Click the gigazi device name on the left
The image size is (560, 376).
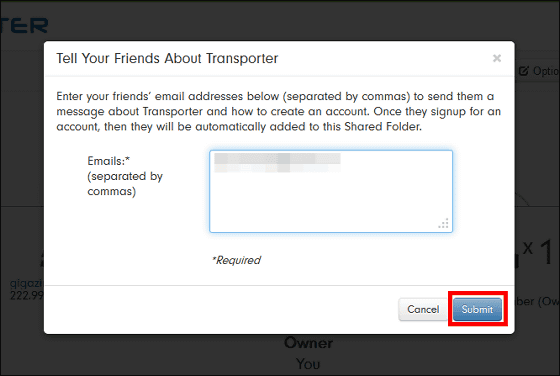pos(26,284)
